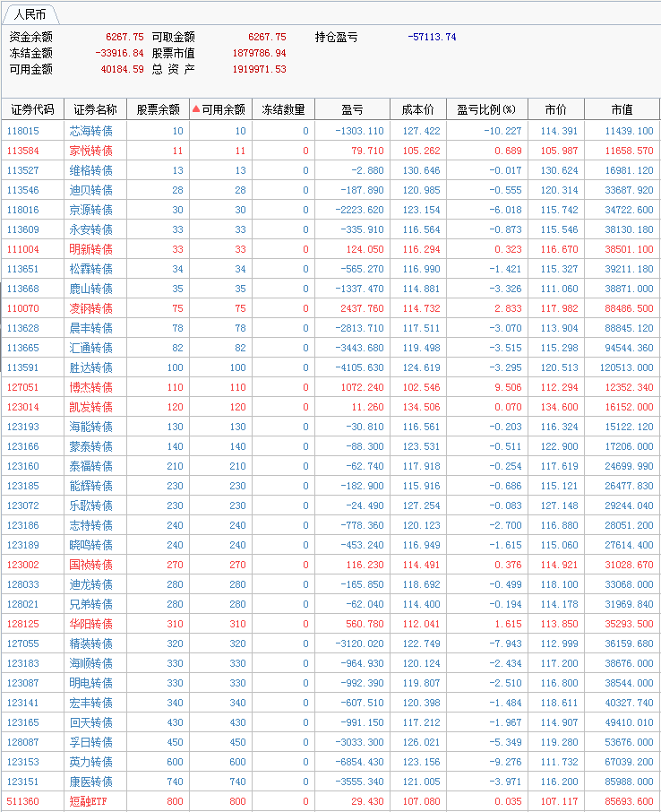Click the 总资产 value 1919971.53
This screenshot has width=661, height=812.
pos(260,69)
